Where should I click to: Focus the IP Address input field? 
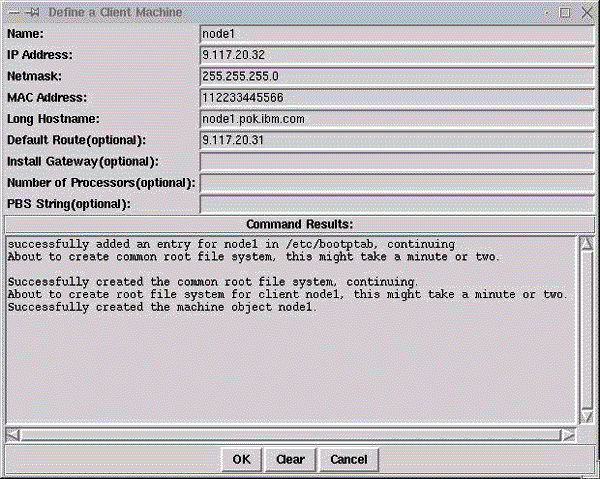[x=397, y=54]
